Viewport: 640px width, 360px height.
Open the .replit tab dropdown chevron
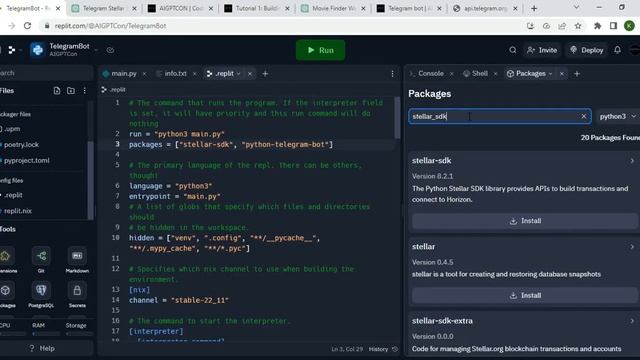239,74
